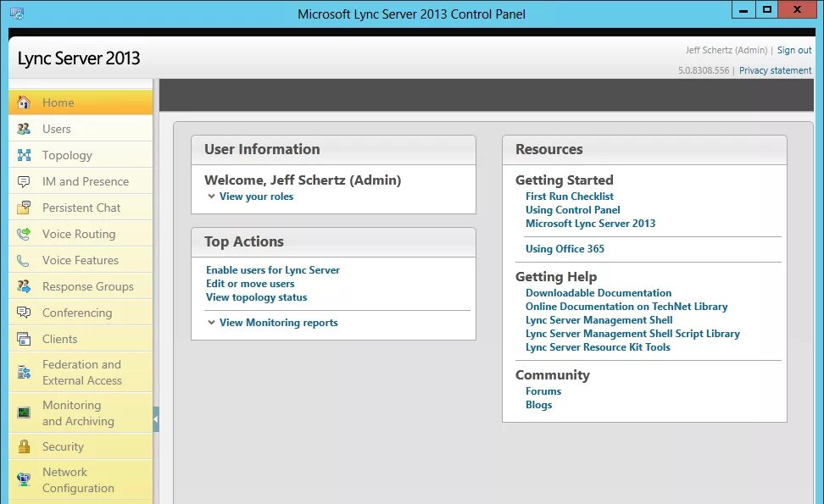824x504 pixels.
Task: Expand the View your roles chevron
Action: click(211, 197)
